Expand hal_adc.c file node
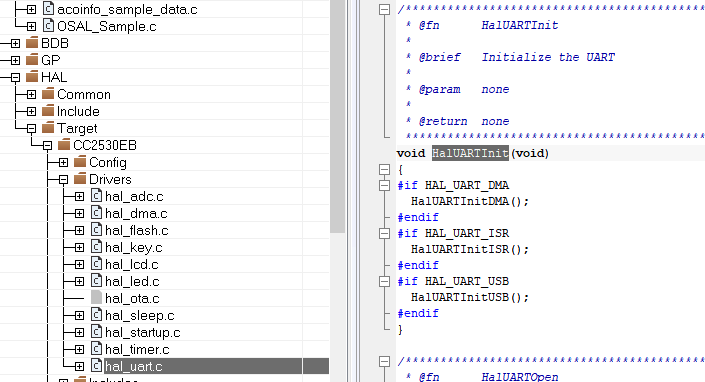This screenshot has width=705, height=382. click(80, 196)
